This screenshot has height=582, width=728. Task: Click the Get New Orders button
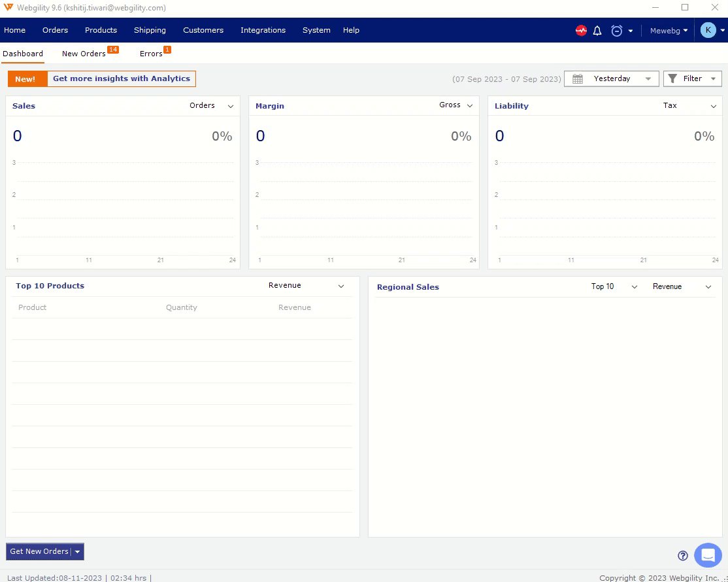39,551
